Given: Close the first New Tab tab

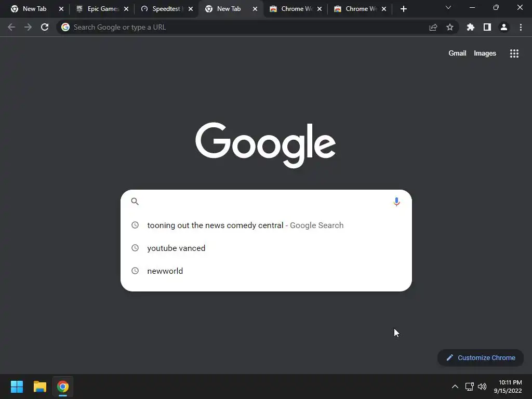Looking at the screenshot, I should 61,9.
